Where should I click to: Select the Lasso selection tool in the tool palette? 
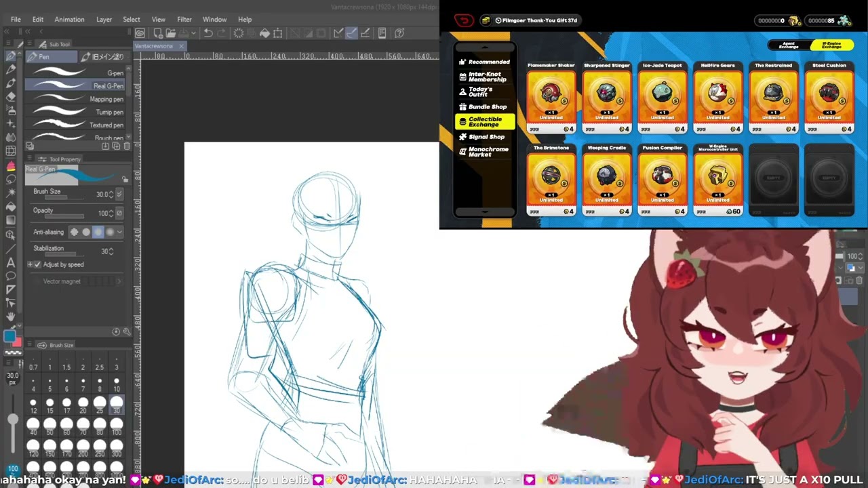click(x=11, y=180)
